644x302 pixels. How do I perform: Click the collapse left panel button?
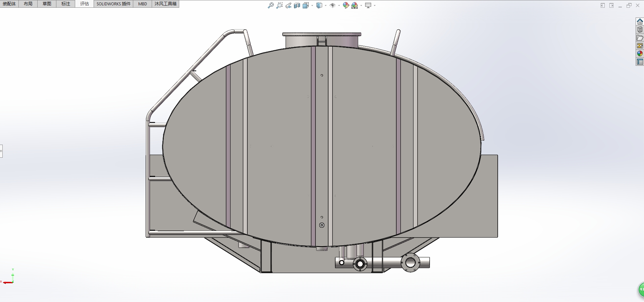click(603, 5)
